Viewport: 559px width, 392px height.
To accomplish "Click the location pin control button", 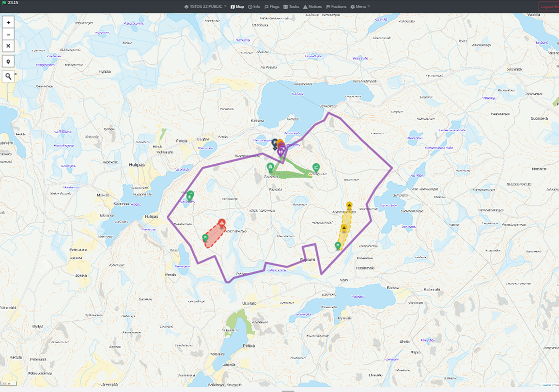I will (x=9, y=62).
